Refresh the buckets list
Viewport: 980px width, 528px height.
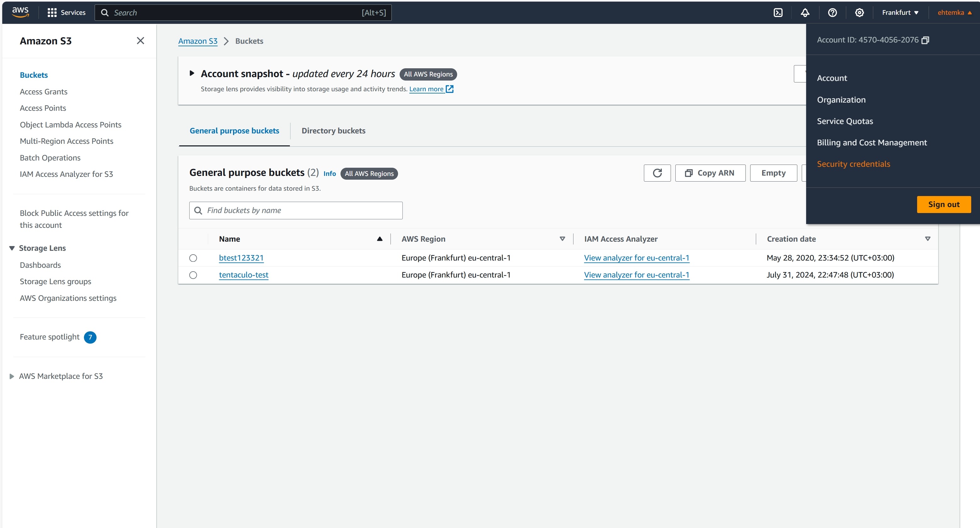click(x=657, y=173)
